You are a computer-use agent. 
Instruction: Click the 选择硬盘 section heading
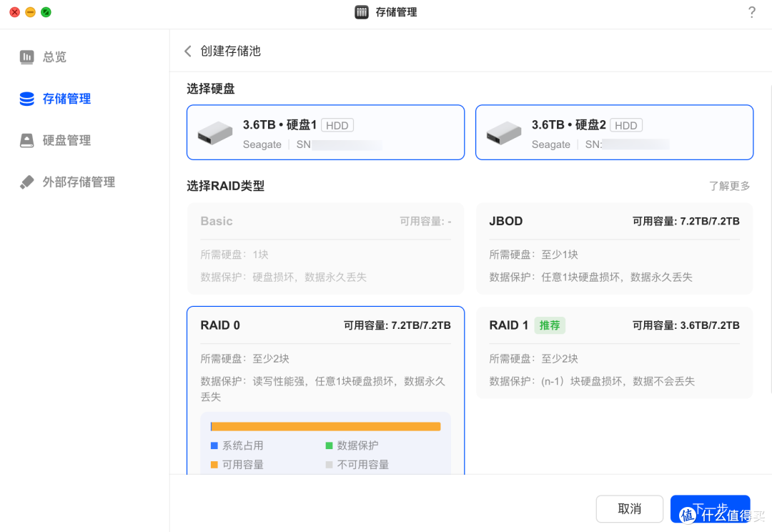pos(211,89)
